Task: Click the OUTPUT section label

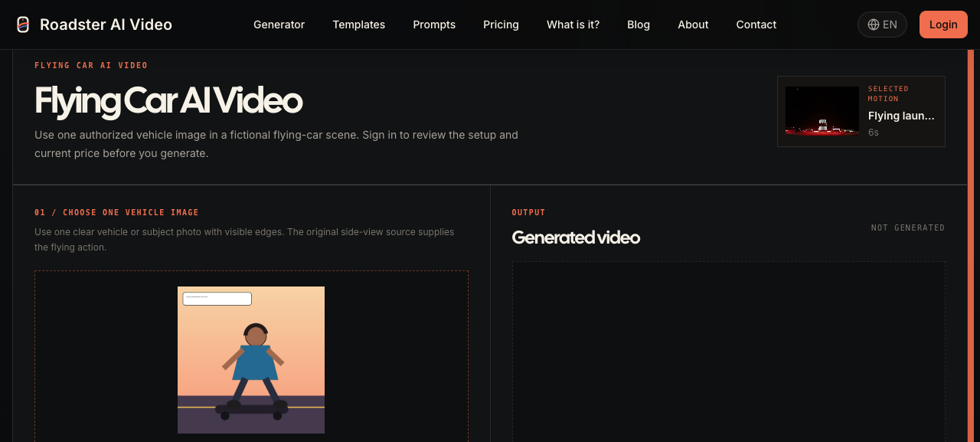Action: tap(528, 213)
